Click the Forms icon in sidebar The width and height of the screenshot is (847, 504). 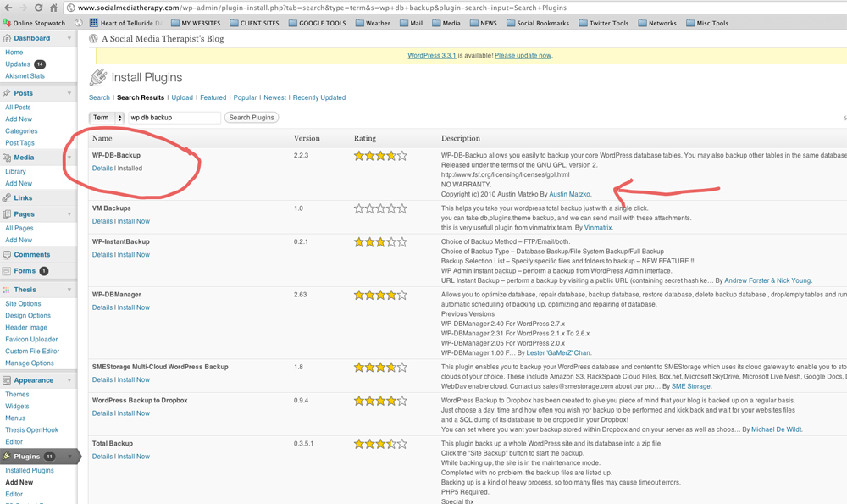pyautogui.click(x=7, y=271)
